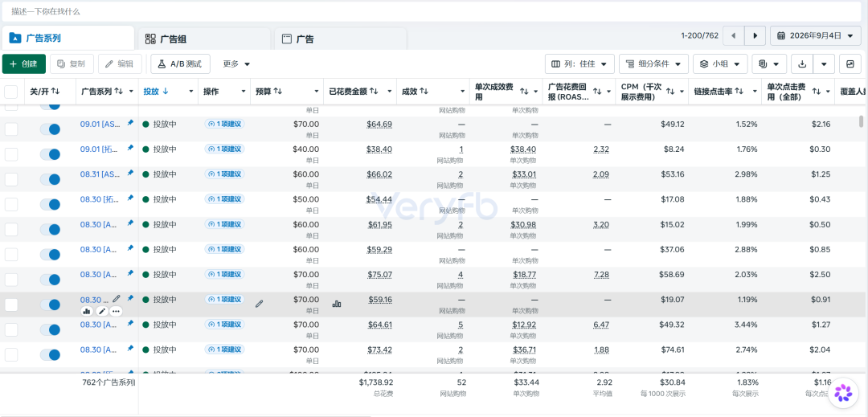Open the 更多 dropdown menu

(236, 63)
